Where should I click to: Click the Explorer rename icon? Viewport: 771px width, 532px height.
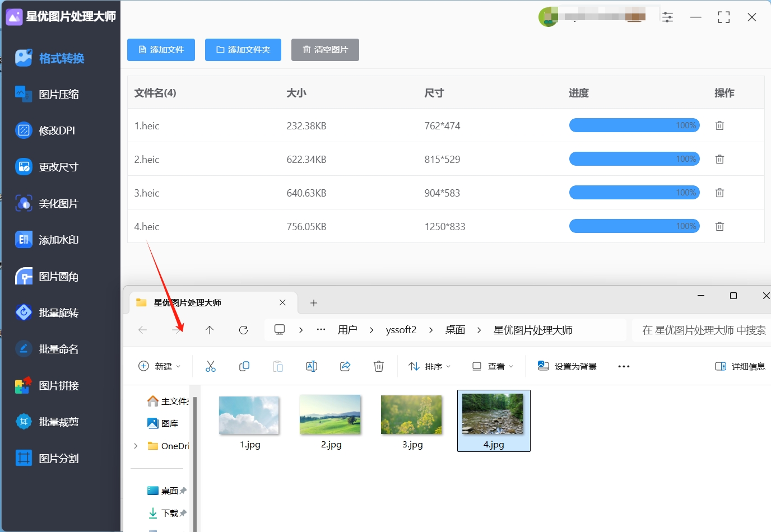(312, 366)
